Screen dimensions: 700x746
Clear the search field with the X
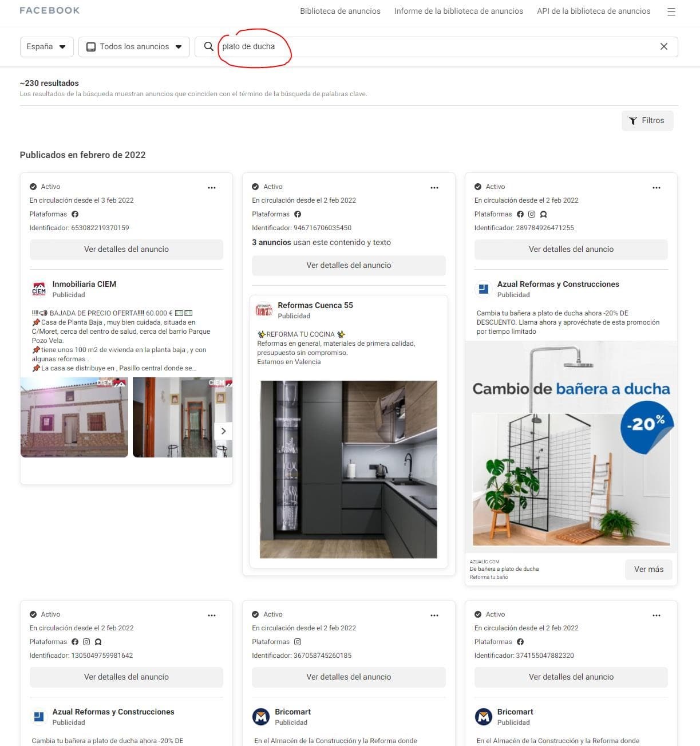tap(664, 46)
